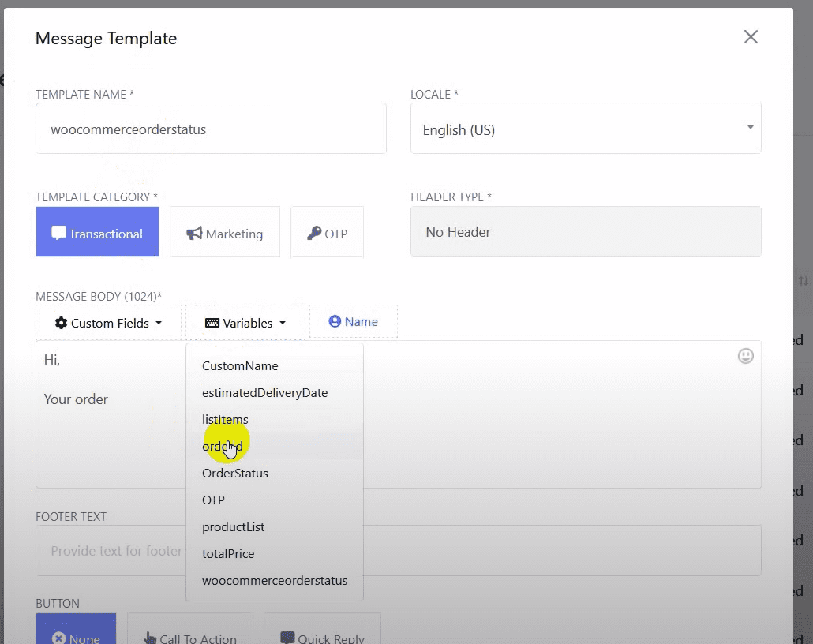Insert the Name placeholder button
This screenshot has width=813, height=644.
353,322
